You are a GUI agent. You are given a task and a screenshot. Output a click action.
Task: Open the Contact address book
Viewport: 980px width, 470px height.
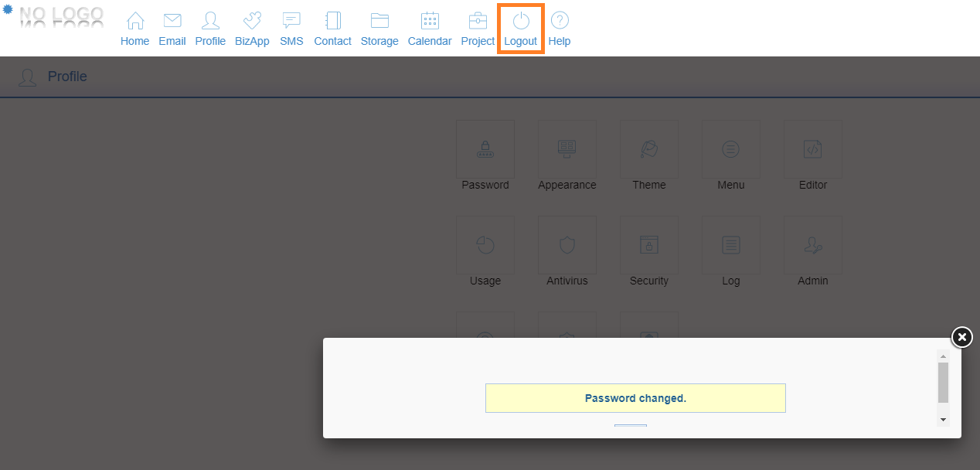click(332, 29)
